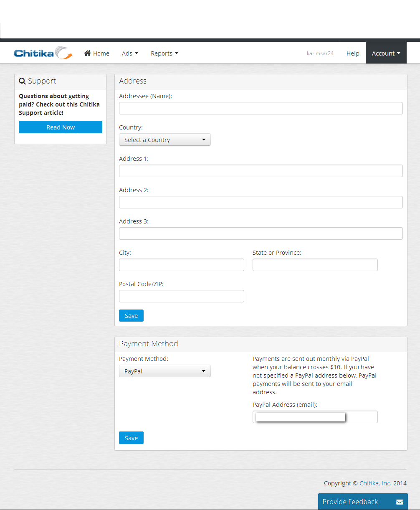Save the Address form
This screenshot has height=510, width=420.
pyautogui.click(x=131, y=315)
